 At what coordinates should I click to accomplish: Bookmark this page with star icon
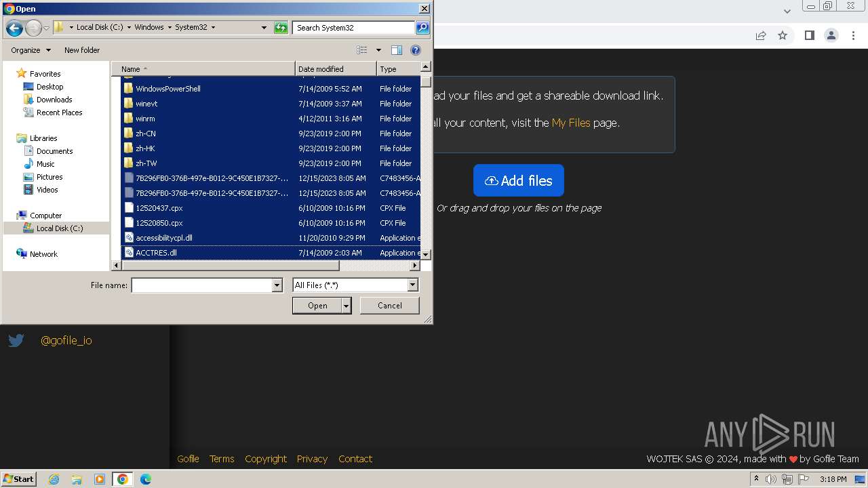(x=783, y=35)
